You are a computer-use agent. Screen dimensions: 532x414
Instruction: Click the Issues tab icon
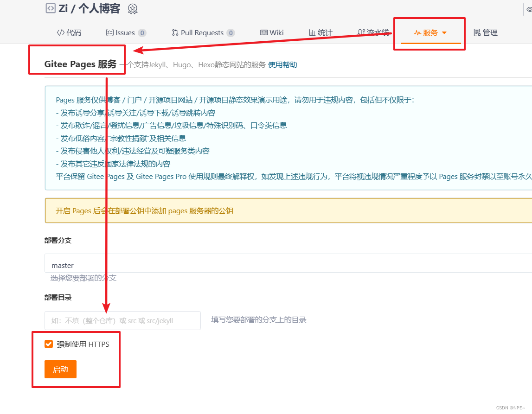click(x=109, y=32)
